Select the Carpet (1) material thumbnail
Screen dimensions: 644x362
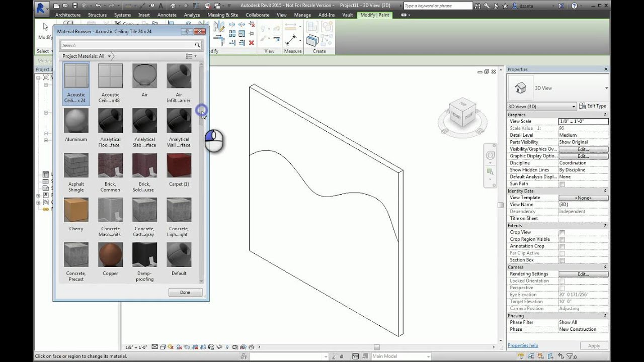click(179, 165)
